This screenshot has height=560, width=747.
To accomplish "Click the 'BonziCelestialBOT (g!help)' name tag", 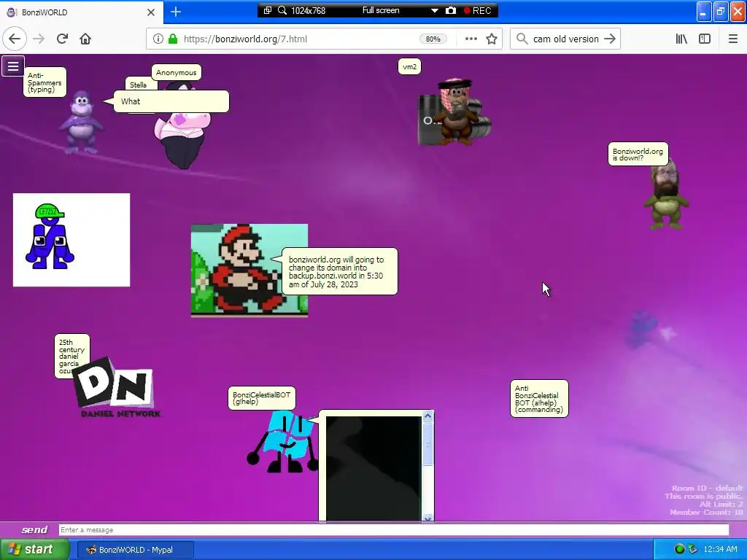I will pos(262,398).
